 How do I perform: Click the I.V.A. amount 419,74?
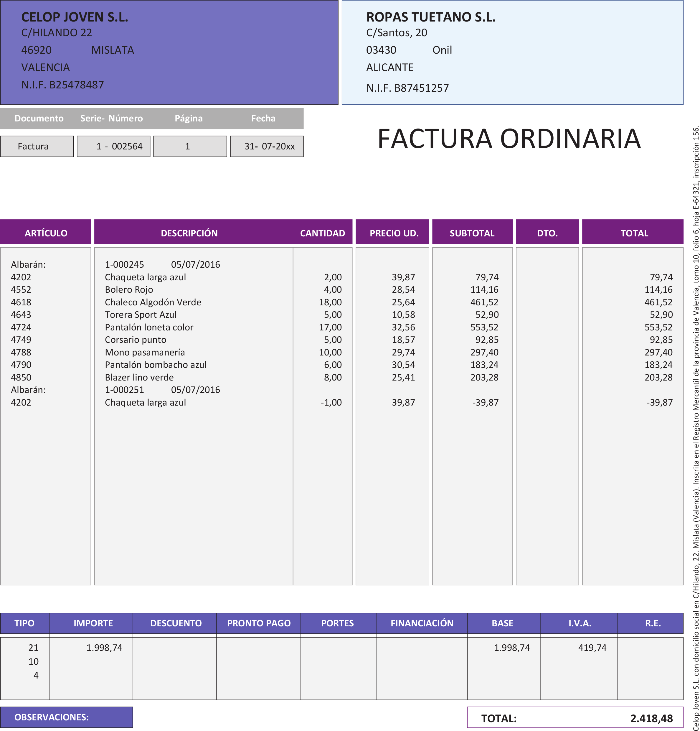coord(592,648)
